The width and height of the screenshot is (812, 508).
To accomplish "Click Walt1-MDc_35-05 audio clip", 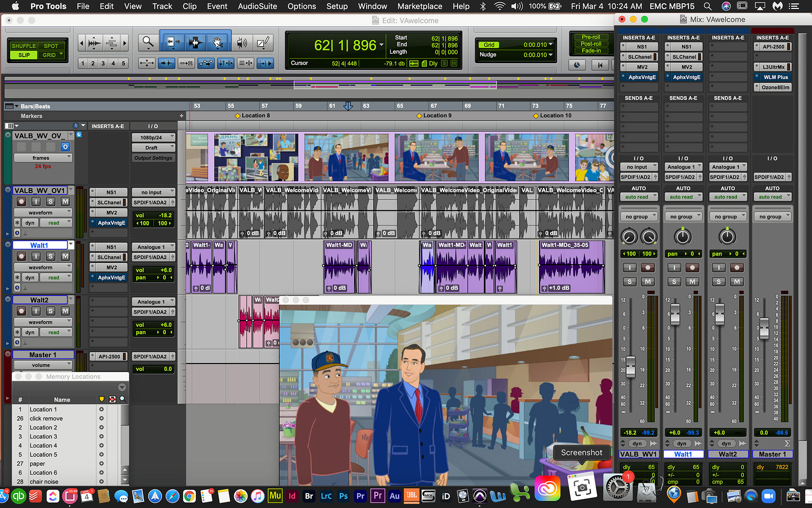I will (571, 267).
